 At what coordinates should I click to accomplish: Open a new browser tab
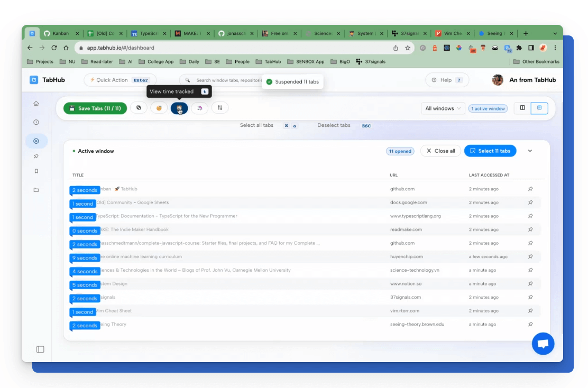click(x=526, y=33)
